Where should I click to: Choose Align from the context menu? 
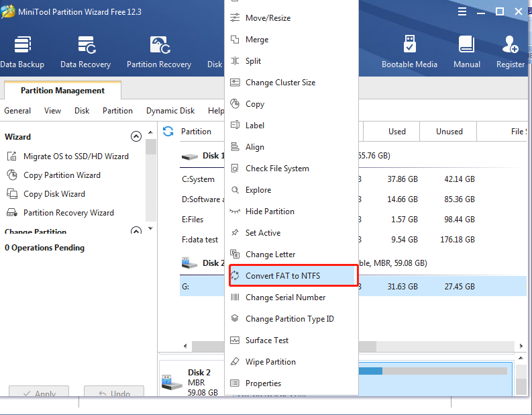(x=291, y=146)
